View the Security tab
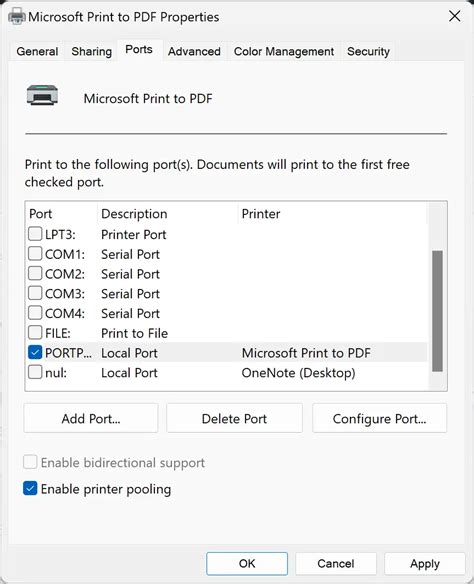474x584 pixels. (x=368, y=51)
